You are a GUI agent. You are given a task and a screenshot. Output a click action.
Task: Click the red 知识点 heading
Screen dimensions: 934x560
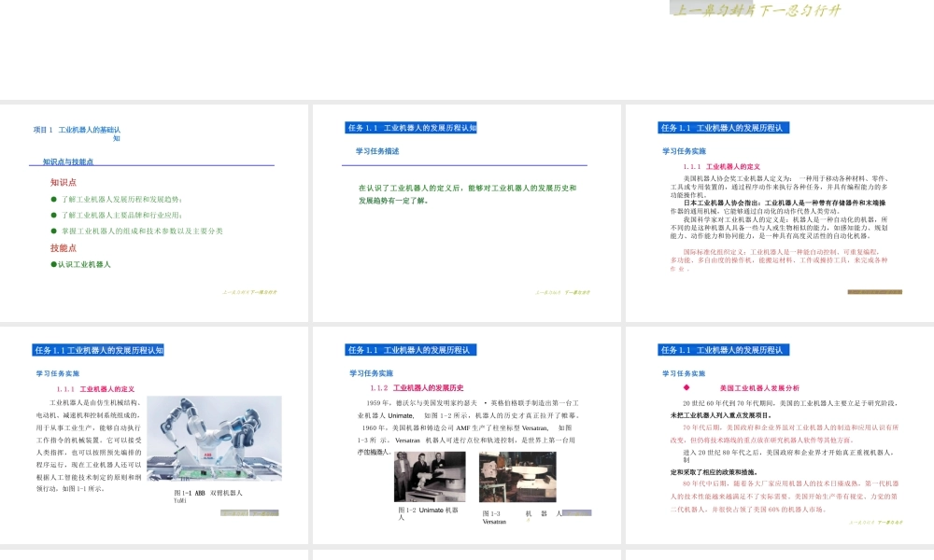coord(64,183)
